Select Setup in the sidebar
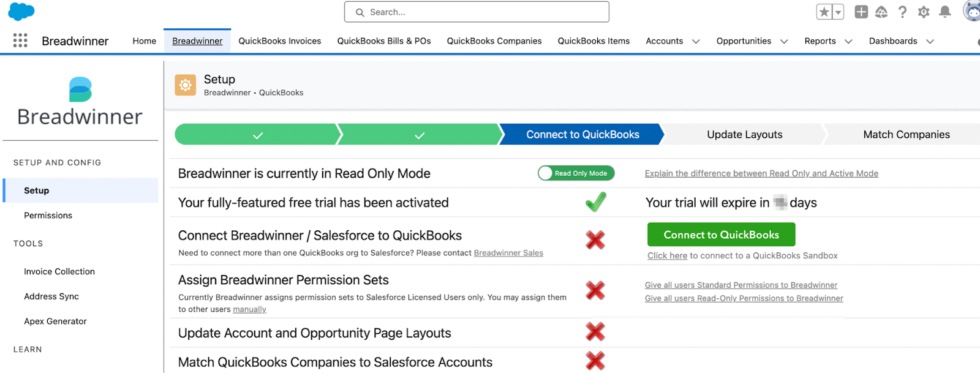The height and width of the screenshot is (373, 980). (81, 190)
